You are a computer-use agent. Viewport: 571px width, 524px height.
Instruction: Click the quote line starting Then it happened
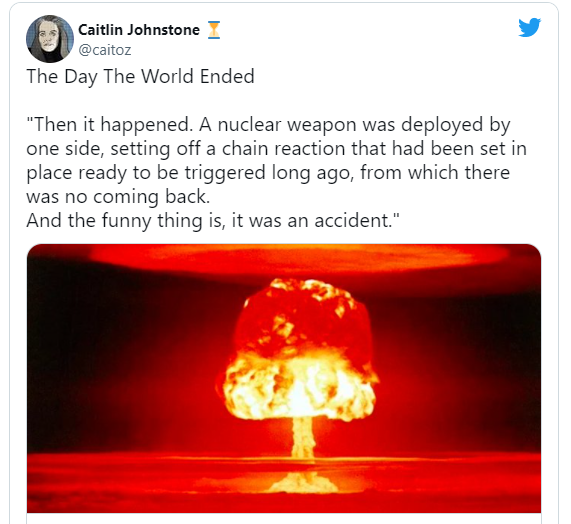268,125
